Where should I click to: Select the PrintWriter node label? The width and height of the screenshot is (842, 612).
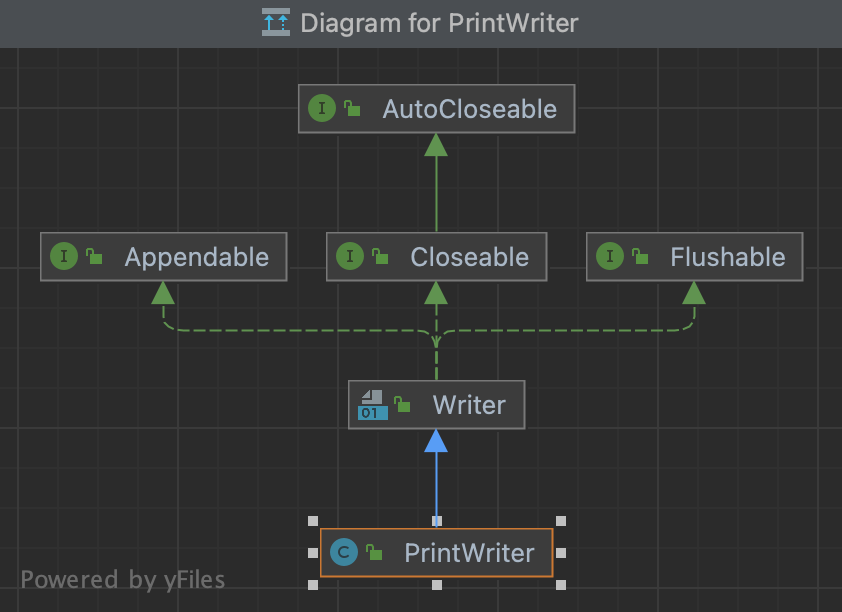[469, 553]
